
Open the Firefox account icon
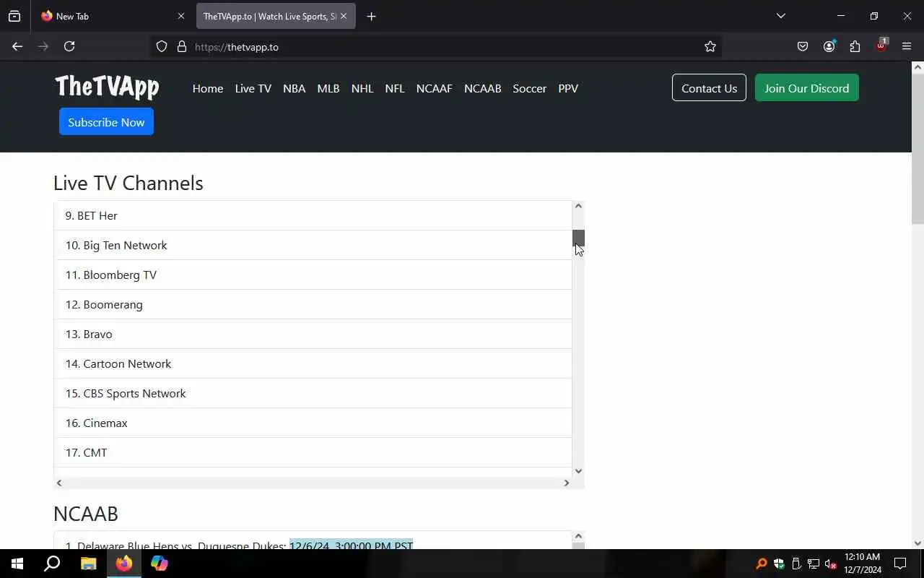point(829,46)
